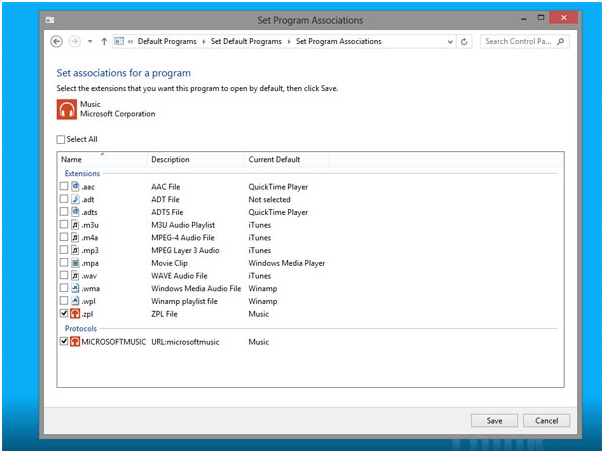
Task: Click the .adts file type icon
Action: click(x=75, y=212)
